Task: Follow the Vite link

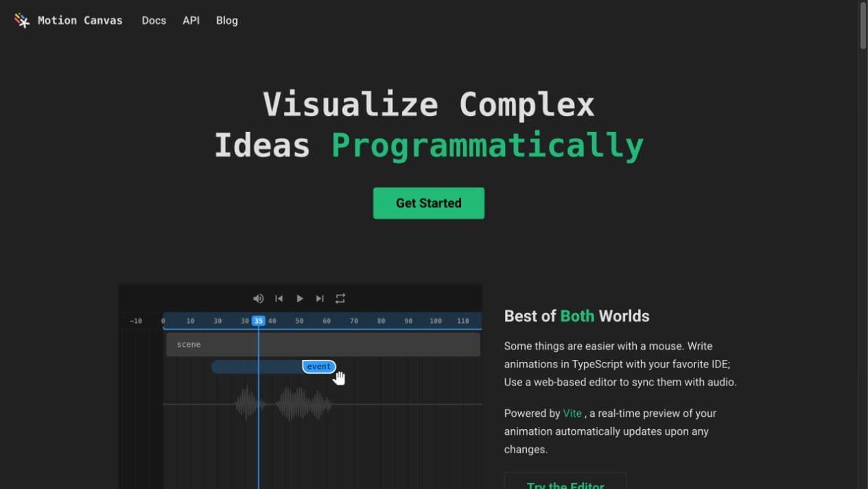Action: tap(572, 413)
